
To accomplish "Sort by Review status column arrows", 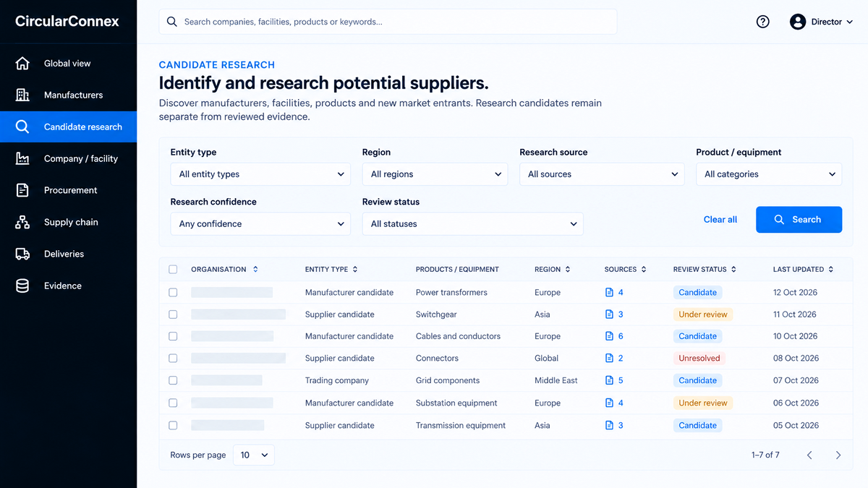I will tap(733, 270).
